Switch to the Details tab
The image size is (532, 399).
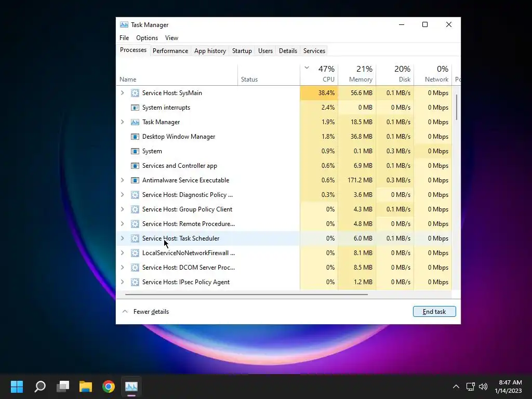[x=288, y=51]
